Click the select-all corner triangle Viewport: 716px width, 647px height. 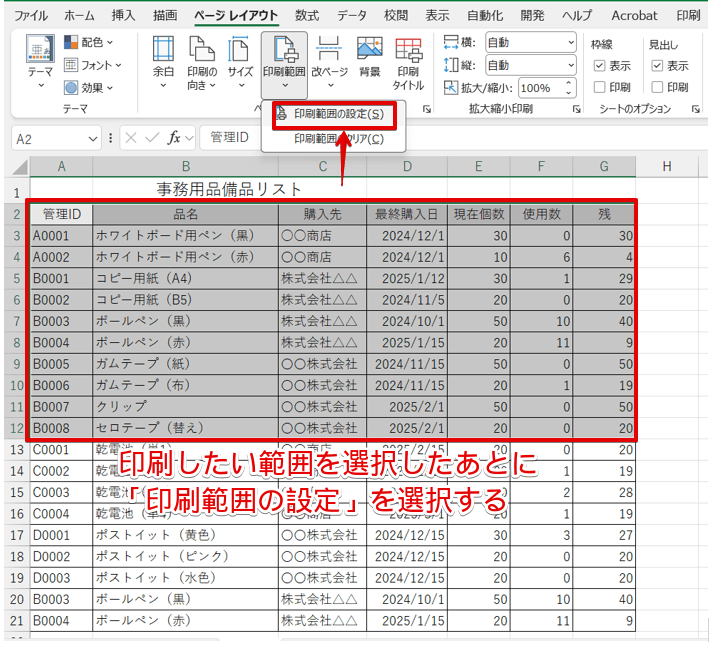[20, 167]
